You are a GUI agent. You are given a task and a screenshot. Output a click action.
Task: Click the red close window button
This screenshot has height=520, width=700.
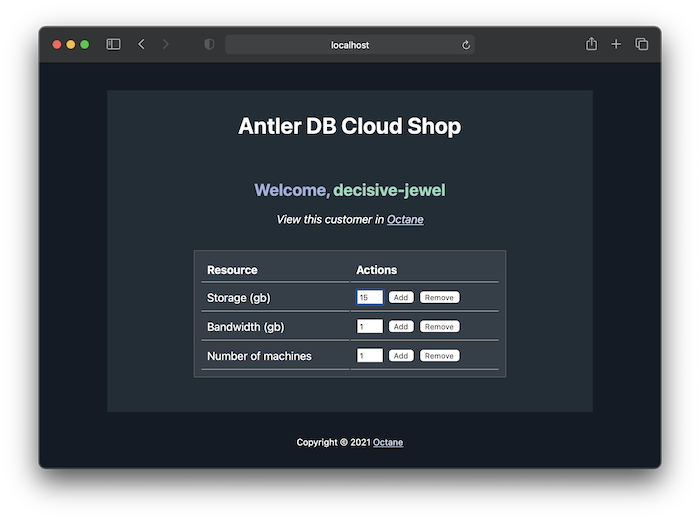point(57,45)
